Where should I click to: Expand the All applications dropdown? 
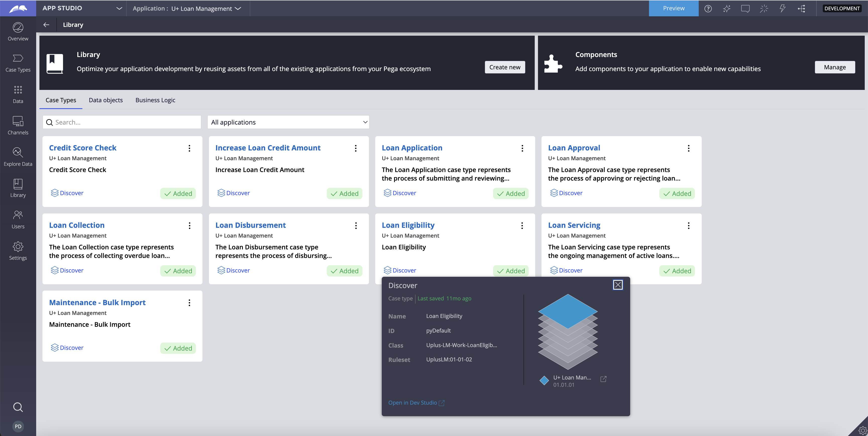click(x=288, y=122)
